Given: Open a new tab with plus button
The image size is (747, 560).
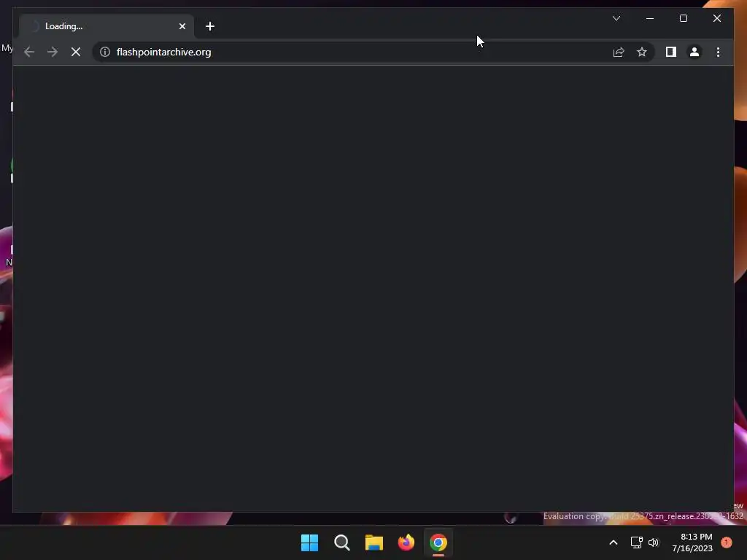Looking at the screenshot, I should (x=210, y=26).
